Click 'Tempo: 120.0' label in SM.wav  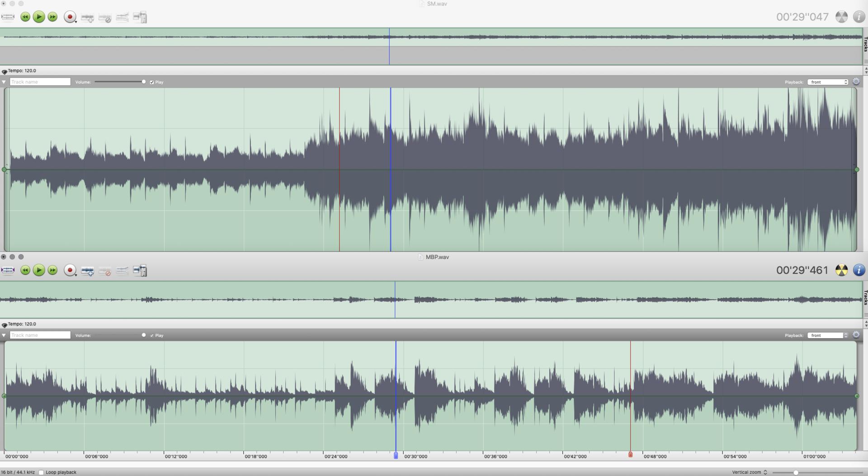tap(22, 71)
